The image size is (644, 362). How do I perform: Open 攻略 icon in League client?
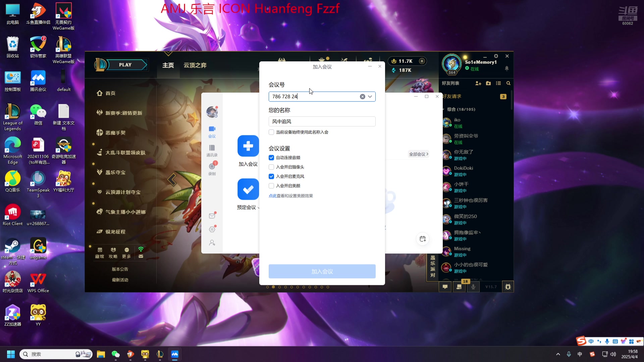tap(113, 253)
